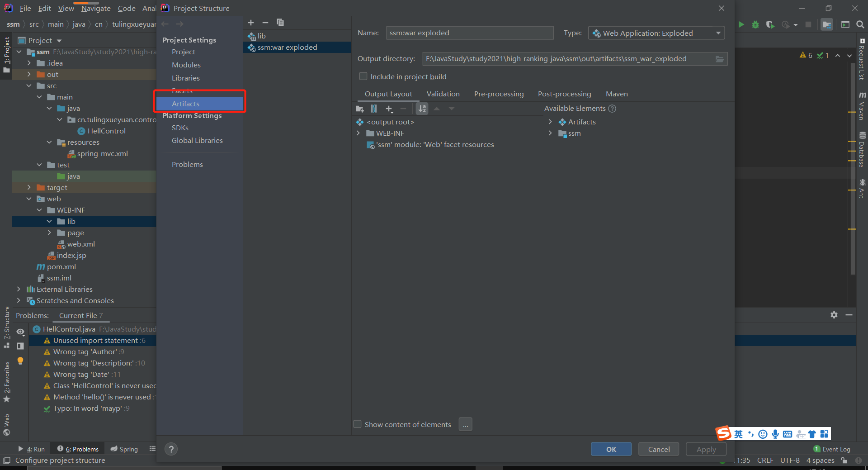868x470 pixels.
Task: Confirm settings with OK
Action: click(611, 449)
